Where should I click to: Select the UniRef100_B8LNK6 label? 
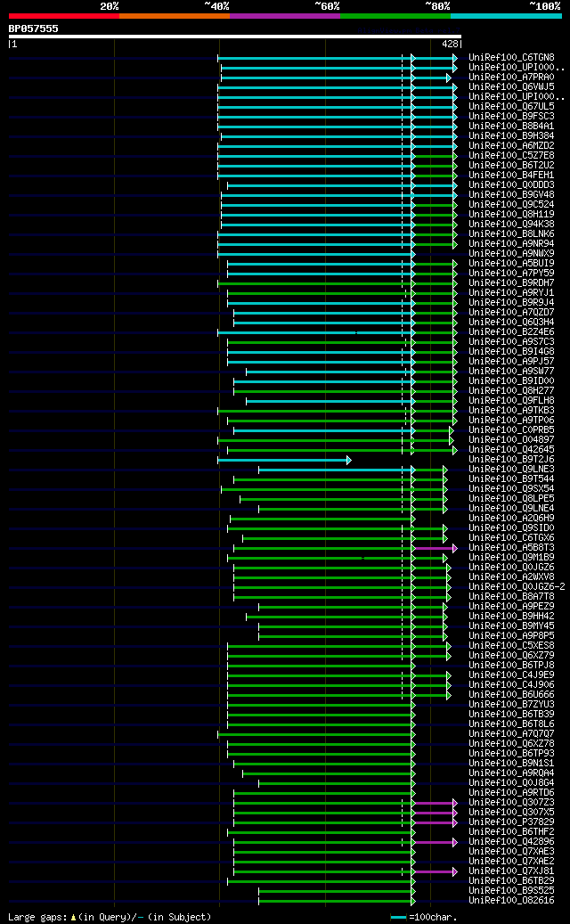(511, 234)
